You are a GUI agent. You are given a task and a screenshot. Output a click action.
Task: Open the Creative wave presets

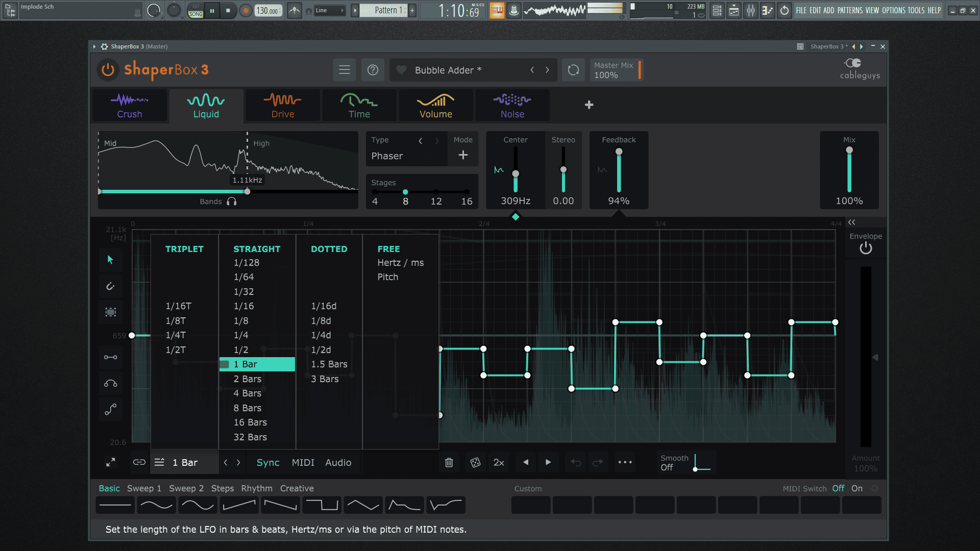[x=297, y=488]
